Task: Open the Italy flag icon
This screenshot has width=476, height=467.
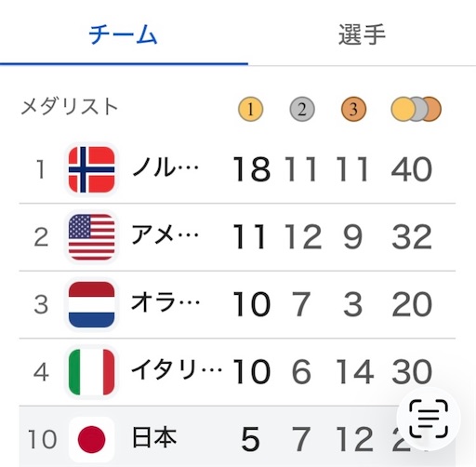Action: [x=91, y=372]
